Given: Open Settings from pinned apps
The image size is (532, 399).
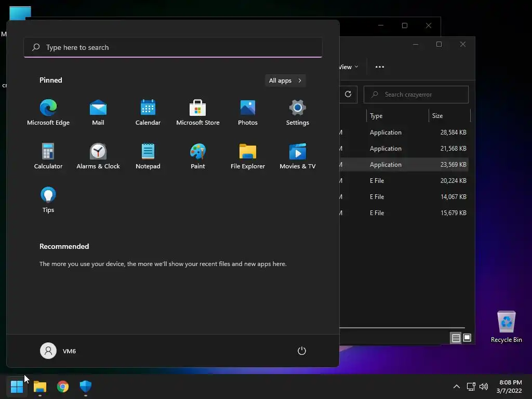Looking at the screenshot, I should tap(298, 113).
